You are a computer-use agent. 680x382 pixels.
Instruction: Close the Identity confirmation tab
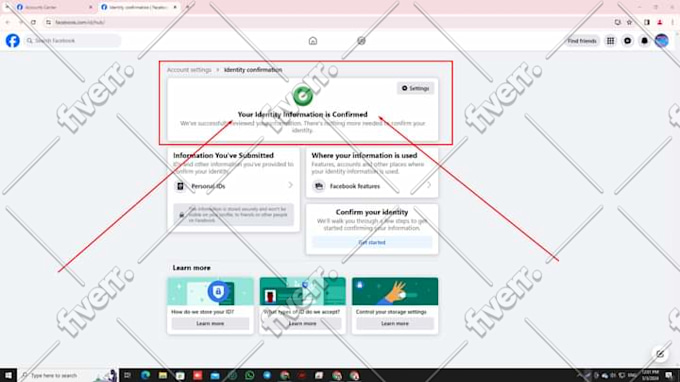[175, 7]
